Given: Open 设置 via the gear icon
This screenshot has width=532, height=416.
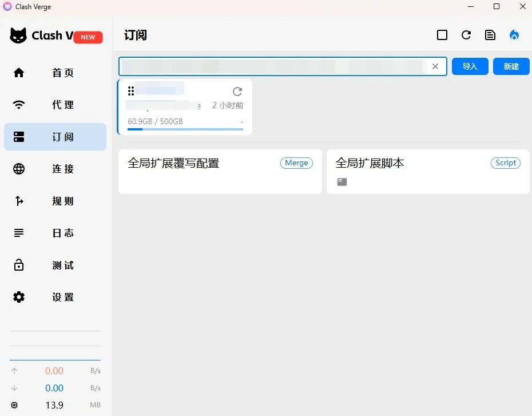Looking at the screenshot, I should (19, 297).
